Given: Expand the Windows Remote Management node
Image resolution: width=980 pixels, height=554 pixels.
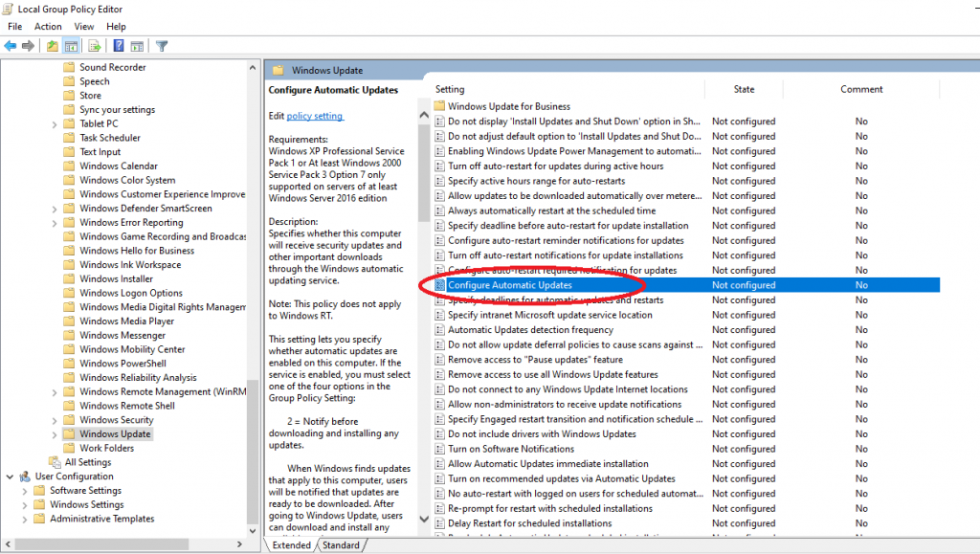Looking at the screenshot, I should pyautogui.click(x=55, y=391).
